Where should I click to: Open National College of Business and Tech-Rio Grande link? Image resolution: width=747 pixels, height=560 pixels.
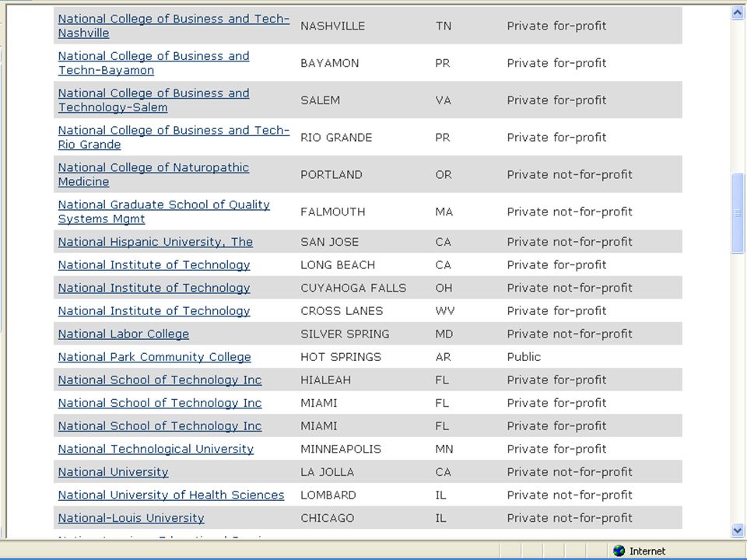click(x=174, y=137)
